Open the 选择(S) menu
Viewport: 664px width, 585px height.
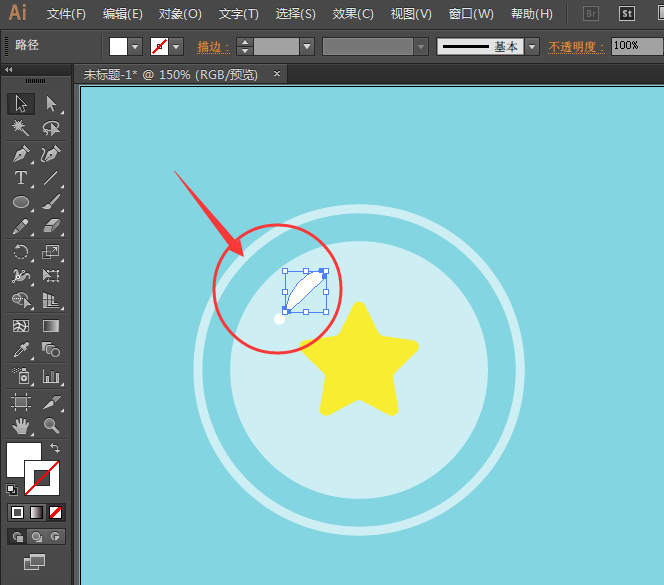(296, 14)
